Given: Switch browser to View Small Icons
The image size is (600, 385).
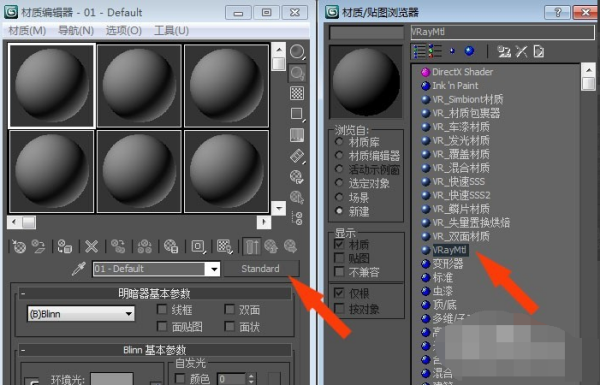Looking at the screenshot, I should 453,51.
